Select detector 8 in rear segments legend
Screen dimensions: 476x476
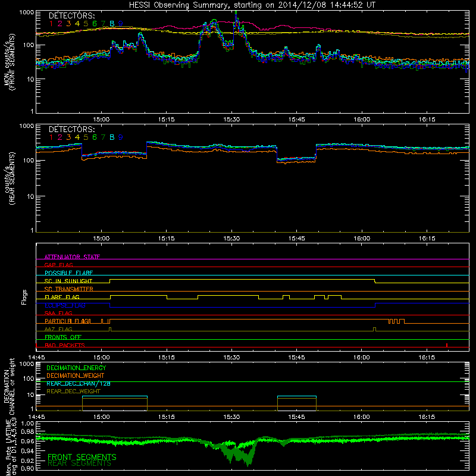(112, 137)
